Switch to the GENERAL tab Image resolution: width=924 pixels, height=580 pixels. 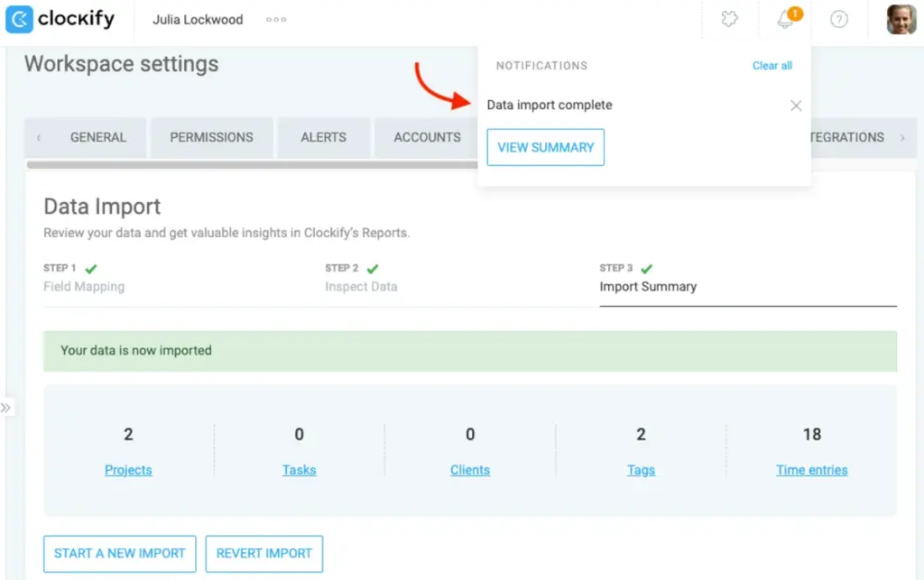pos(97,137)
